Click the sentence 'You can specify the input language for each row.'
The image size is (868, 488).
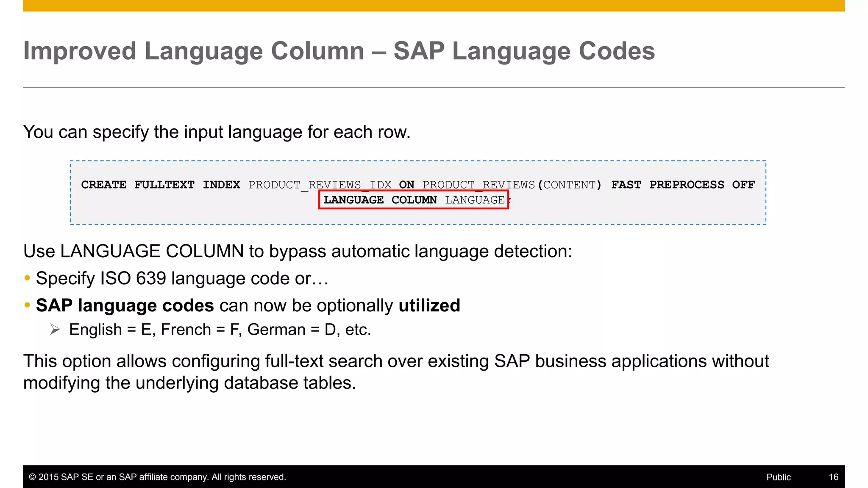(217, 132)
